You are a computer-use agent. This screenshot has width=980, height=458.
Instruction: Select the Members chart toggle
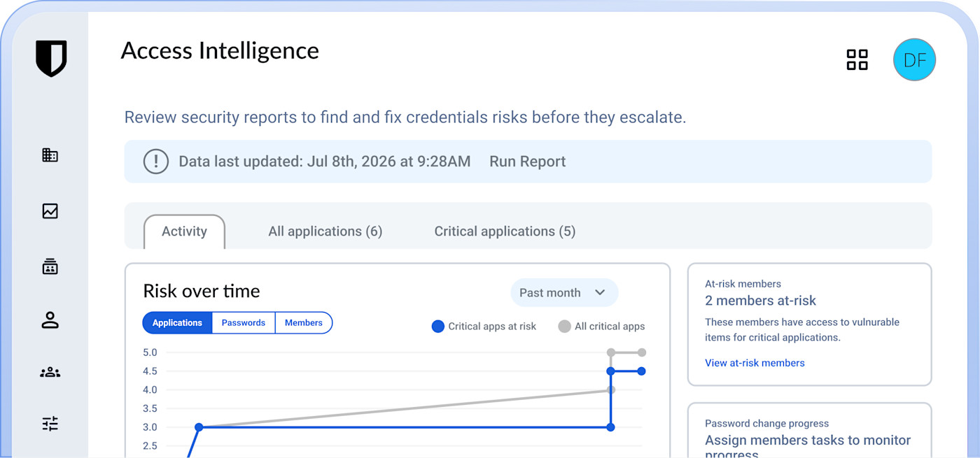click(304, 323)
